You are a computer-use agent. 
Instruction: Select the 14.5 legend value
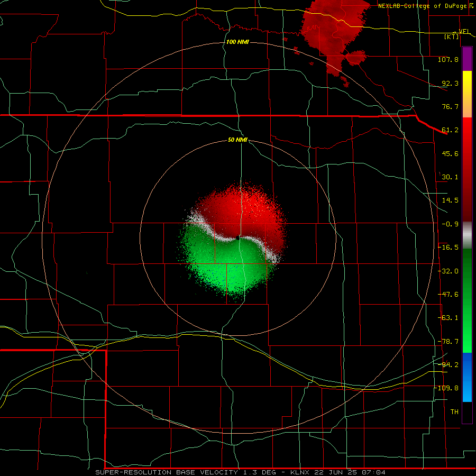coord(450,200)
